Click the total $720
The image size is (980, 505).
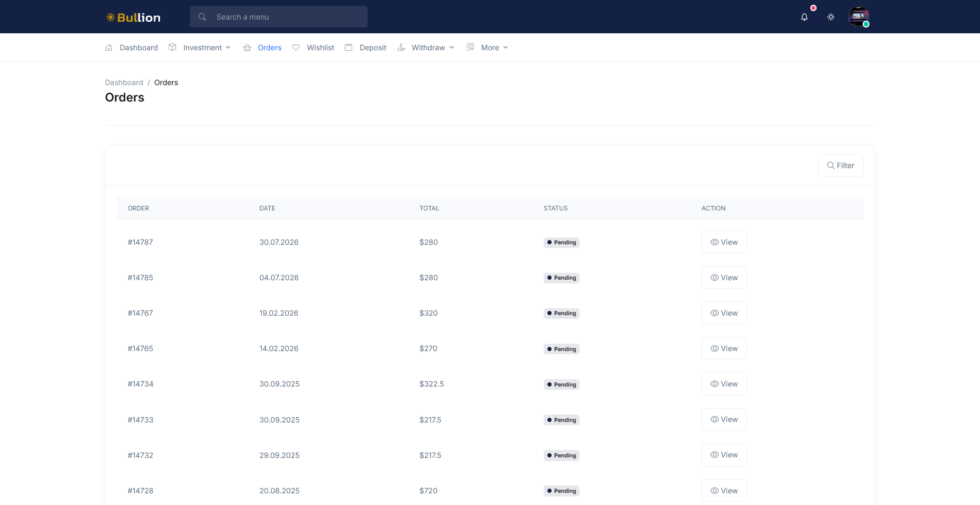tap(428, 491)
